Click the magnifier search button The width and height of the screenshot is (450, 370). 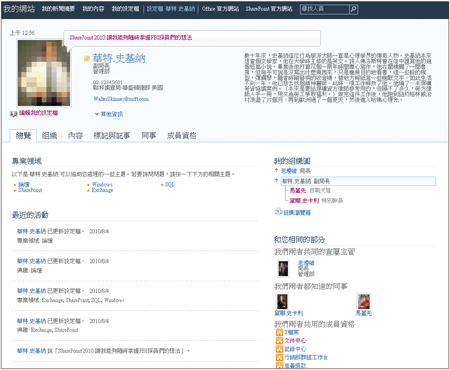click(353, 9)
